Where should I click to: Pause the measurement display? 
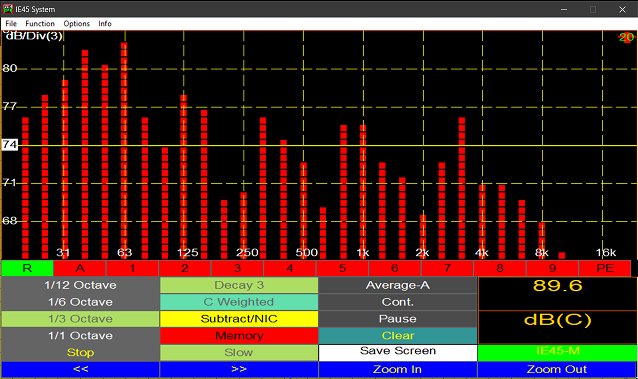tap(398, 319)
